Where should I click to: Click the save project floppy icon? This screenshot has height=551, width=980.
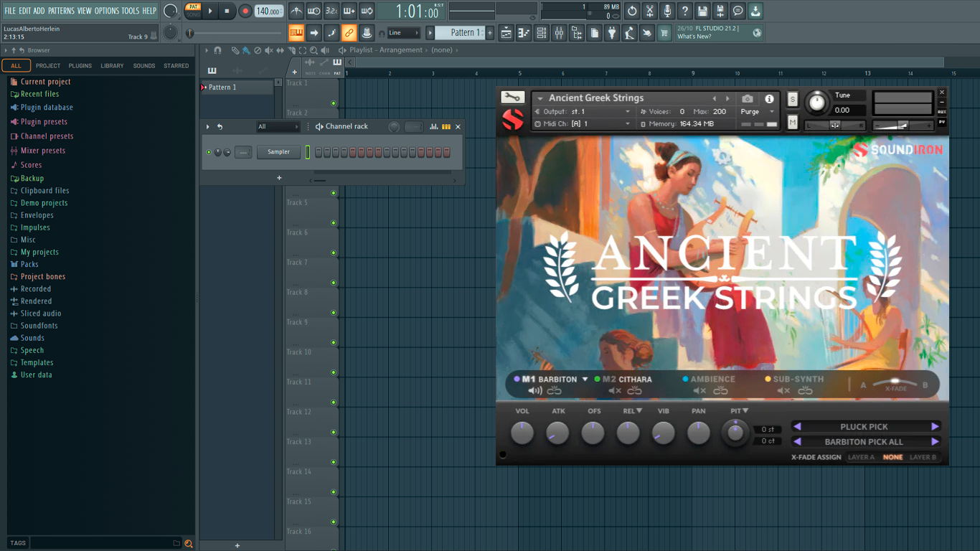[702, 11]
